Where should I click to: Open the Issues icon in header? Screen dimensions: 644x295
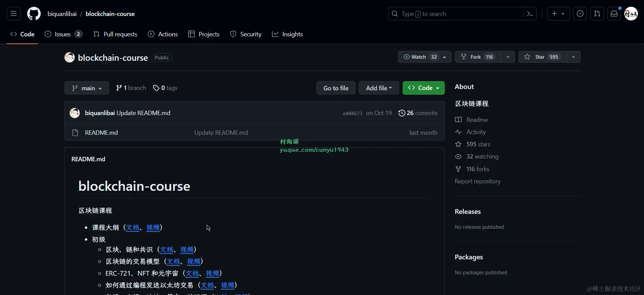coord(580,14)
